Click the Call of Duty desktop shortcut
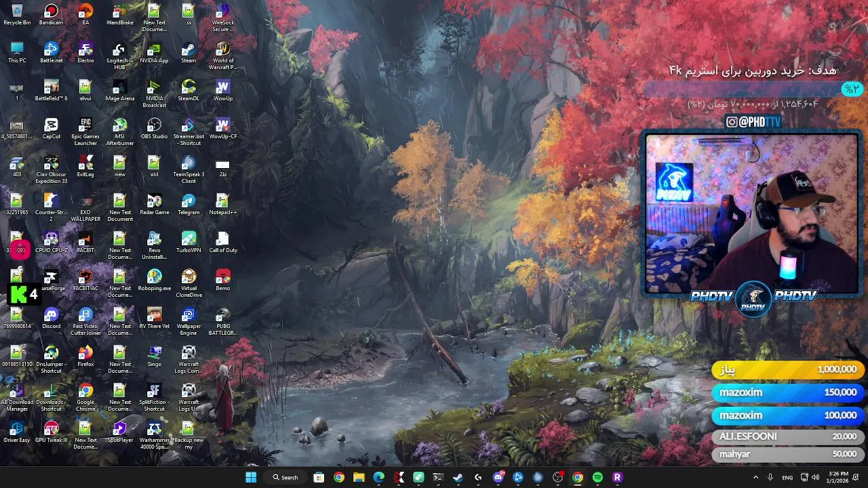The image size is (868, 488). [x=223, y=243]
